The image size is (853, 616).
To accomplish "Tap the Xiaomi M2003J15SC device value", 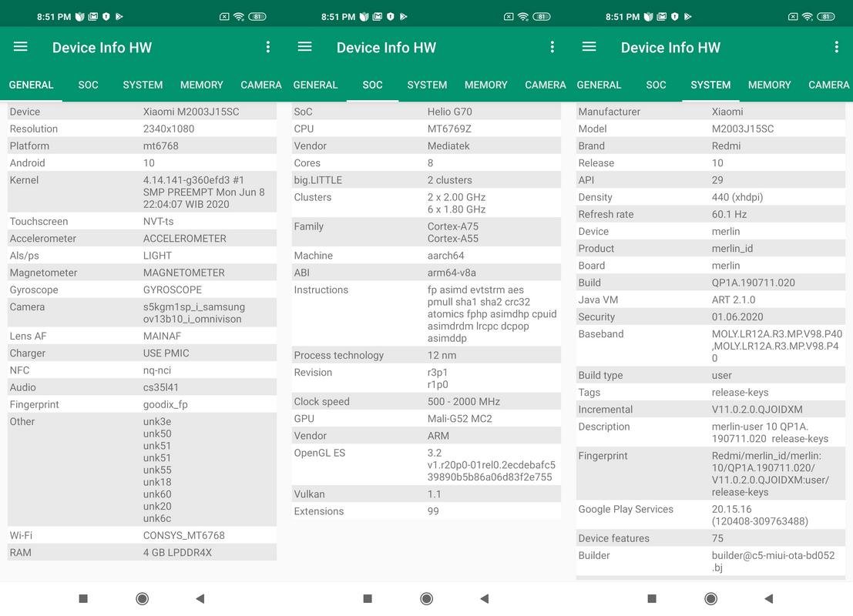I will (x=191, y=112).
